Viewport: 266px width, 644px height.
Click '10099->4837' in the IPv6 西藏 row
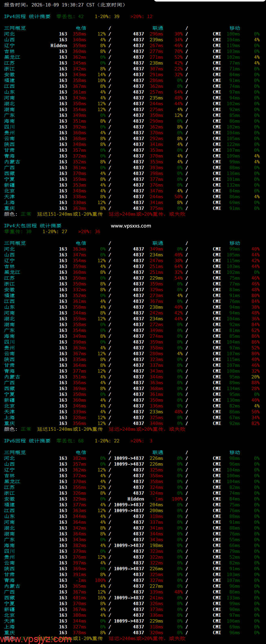[129, 598]
